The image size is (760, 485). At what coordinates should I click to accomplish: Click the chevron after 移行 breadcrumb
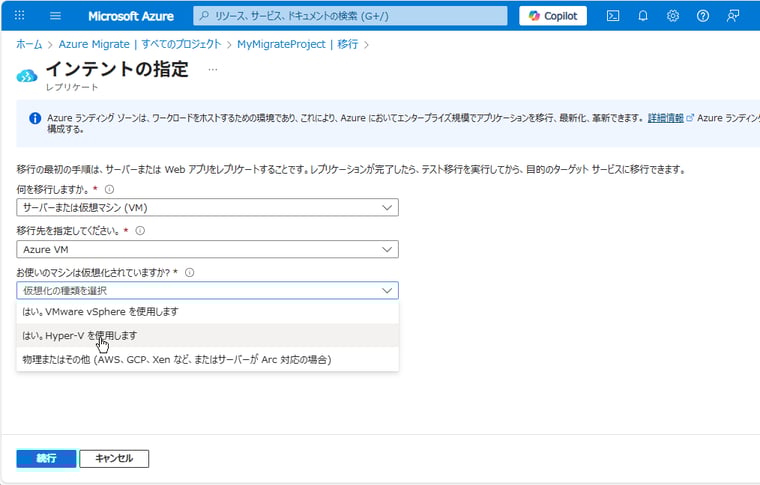366,45
